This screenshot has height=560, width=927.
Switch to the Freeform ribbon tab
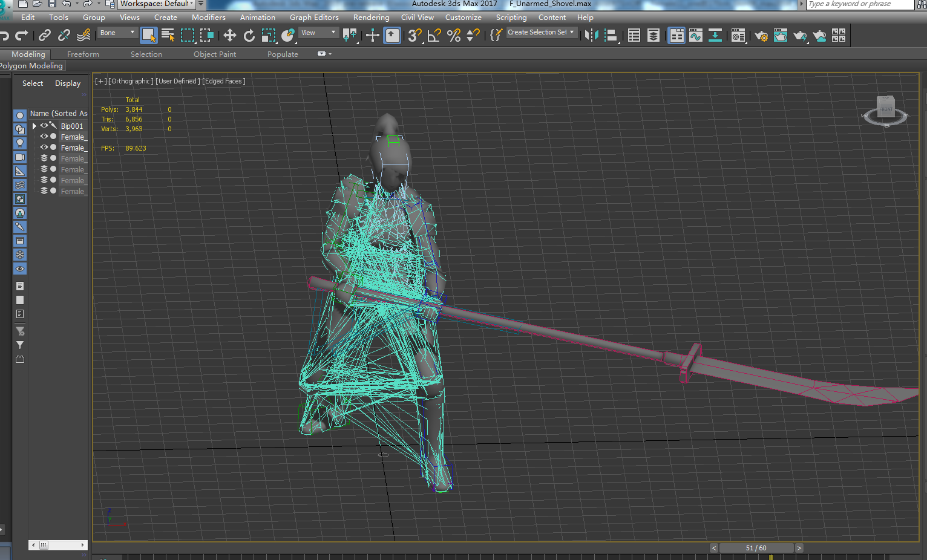pyautogui.click(x=83, y=54)
